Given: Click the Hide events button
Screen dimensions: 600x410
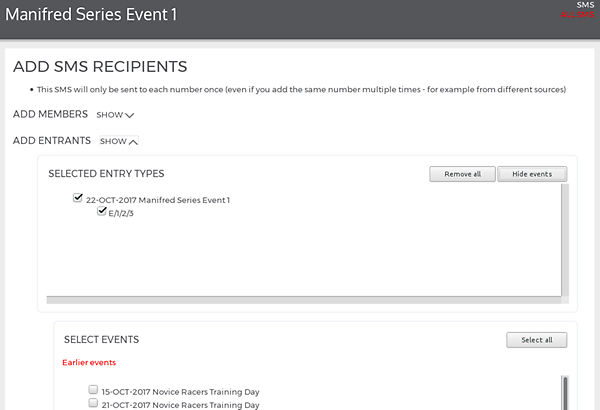Looking at the screenshot, I should pyautogui.click(x=532, y=174).
